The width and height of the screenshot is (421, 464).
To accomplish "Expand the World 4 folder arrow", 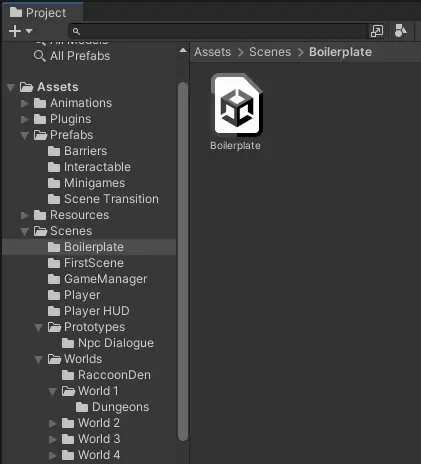I will point(53,455).
